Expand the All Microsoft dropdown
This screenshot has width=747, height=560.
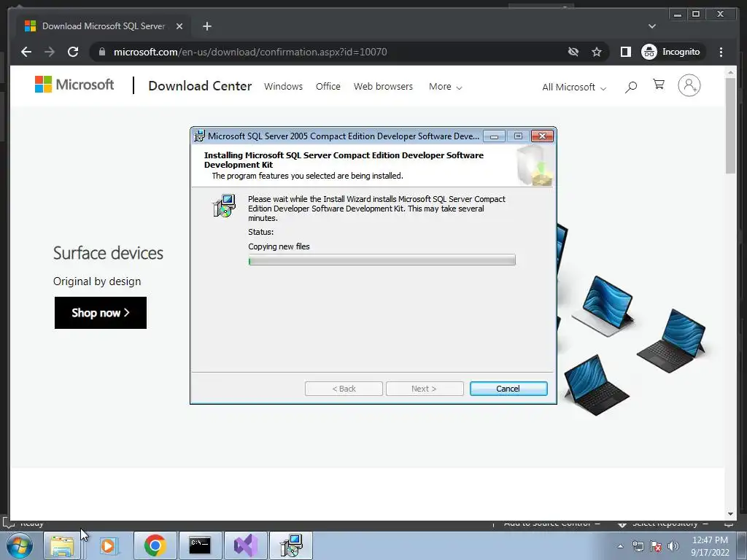(x=573, y=87)
